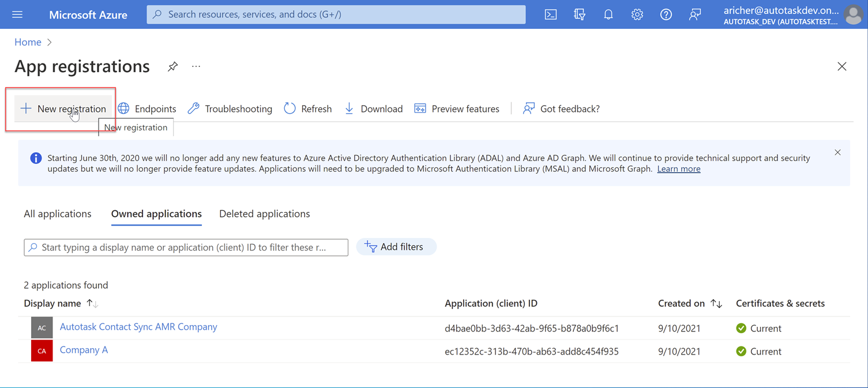Sort by Created on column arrows
The image size is (868, 388).
716,304
